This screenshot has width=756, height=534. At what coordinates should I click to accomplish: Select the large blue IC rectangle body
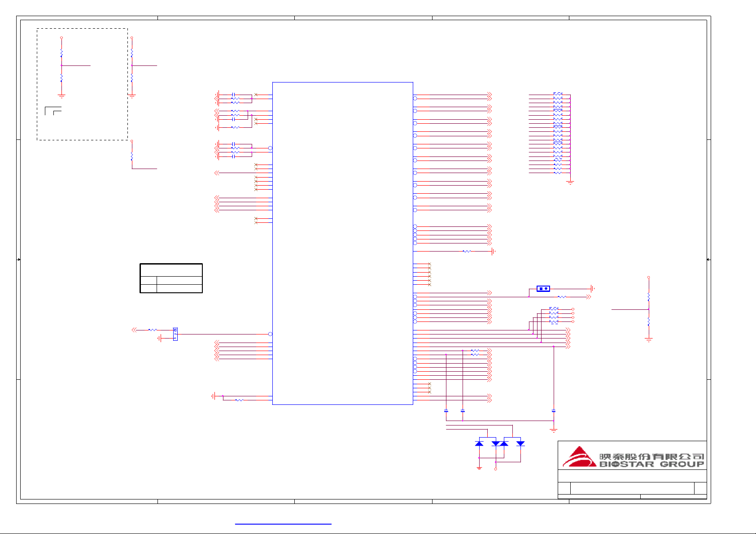pos(343,243)
